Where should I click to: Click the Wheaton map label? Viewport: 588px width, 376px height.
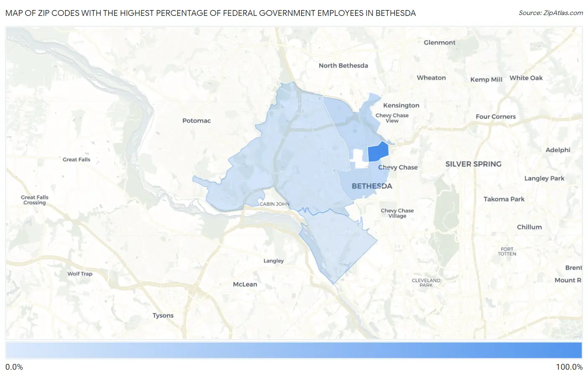click(431, 78)
